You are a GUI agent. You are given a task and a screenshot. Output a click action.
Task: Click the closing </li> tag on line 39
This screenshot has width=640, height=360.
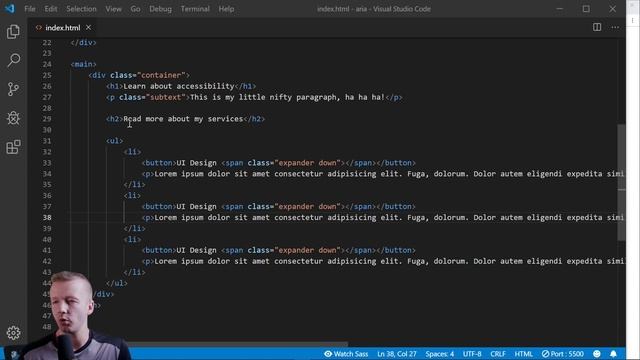(134, 228)
